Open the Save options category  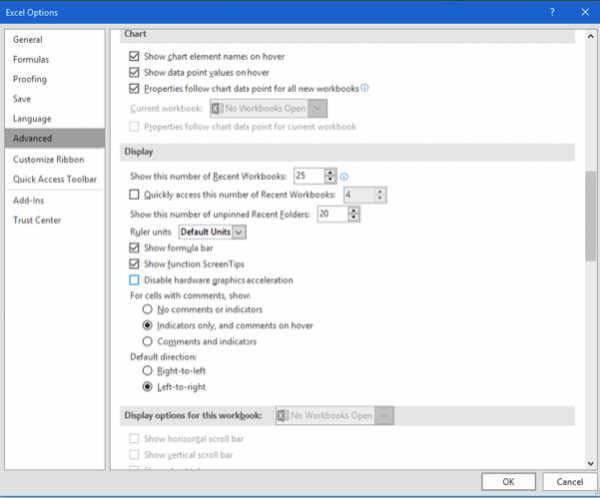[x=55, y=99]
